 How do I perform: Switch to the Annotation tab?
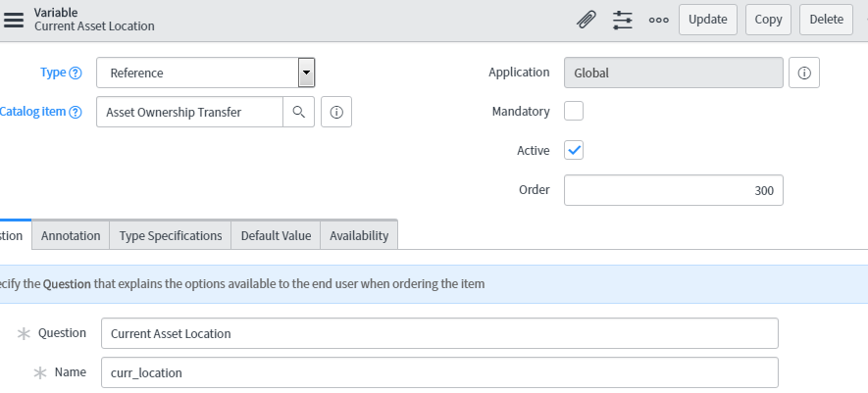[71, 236]
